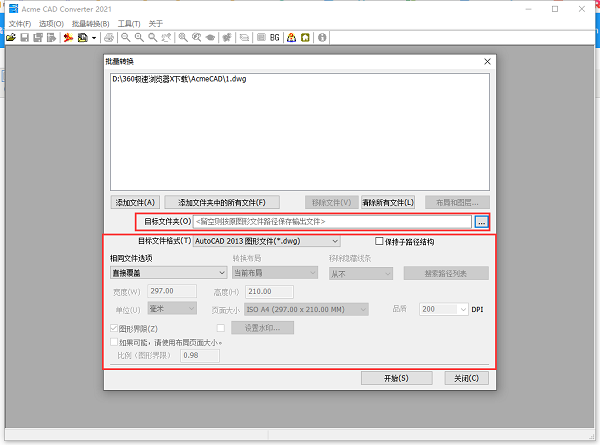Click the Acme CAD Converter title bar app icon
The image size is (600, 445).
coord(13,8)
